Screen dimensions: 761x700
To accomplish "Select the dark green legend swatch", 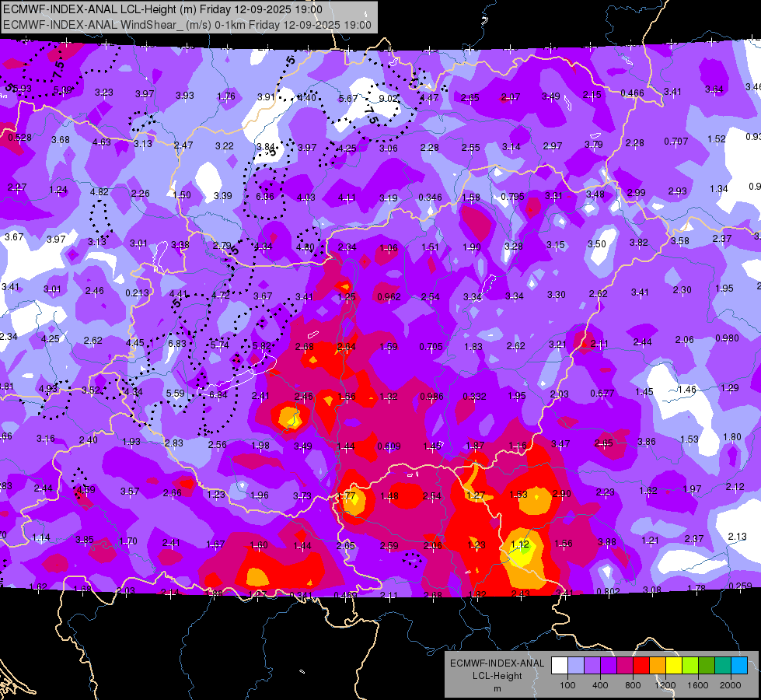I will 706,665.
